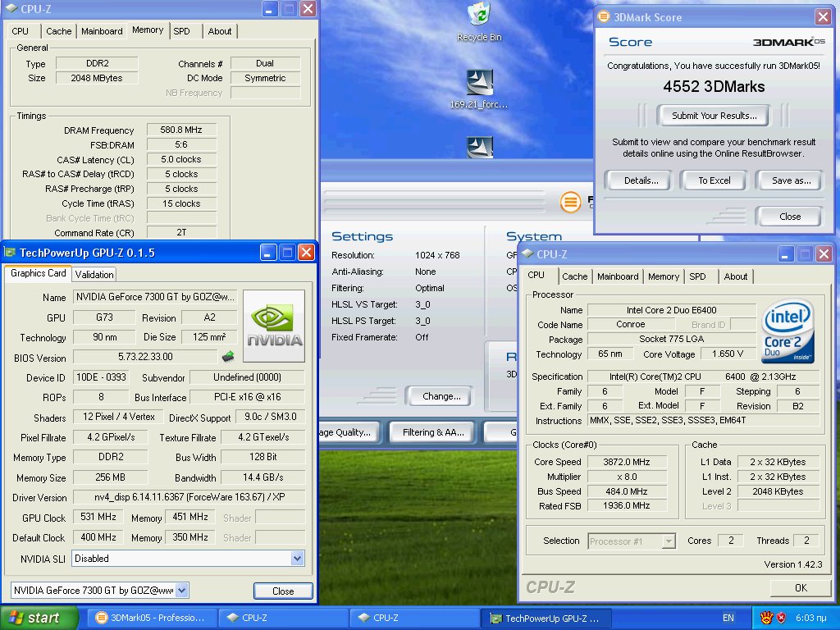Expand the graphics card selector dropdown
Screen dimensions: 840x630
[182, 591]
